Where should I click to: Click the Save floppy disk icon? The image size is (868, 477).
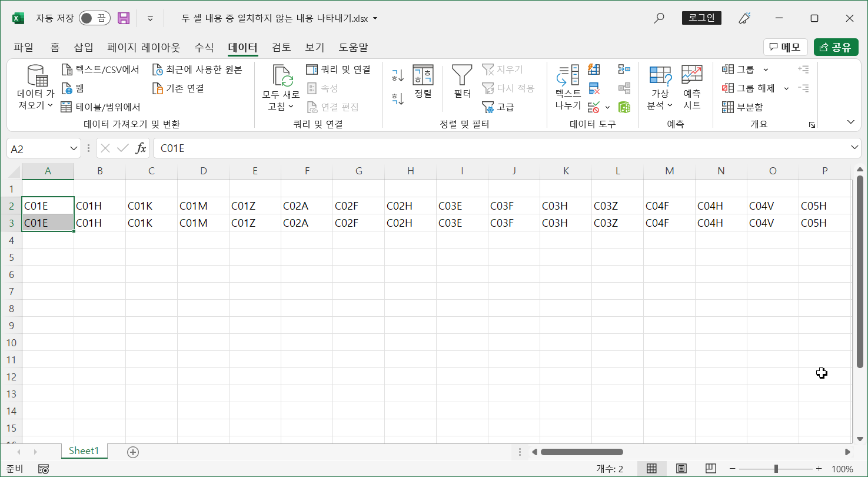(124, 18)
